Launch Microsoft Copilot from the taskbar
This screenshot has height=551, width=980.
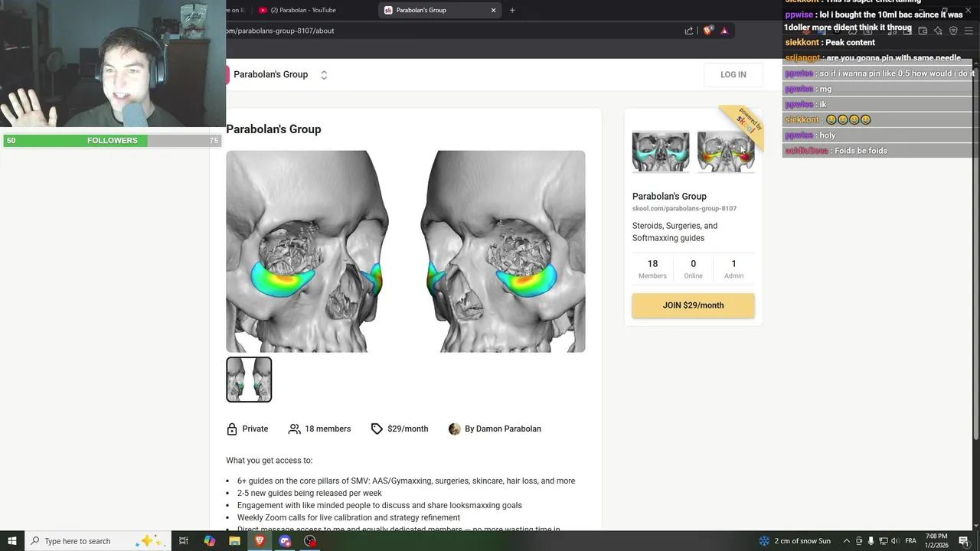coord(209,541)
